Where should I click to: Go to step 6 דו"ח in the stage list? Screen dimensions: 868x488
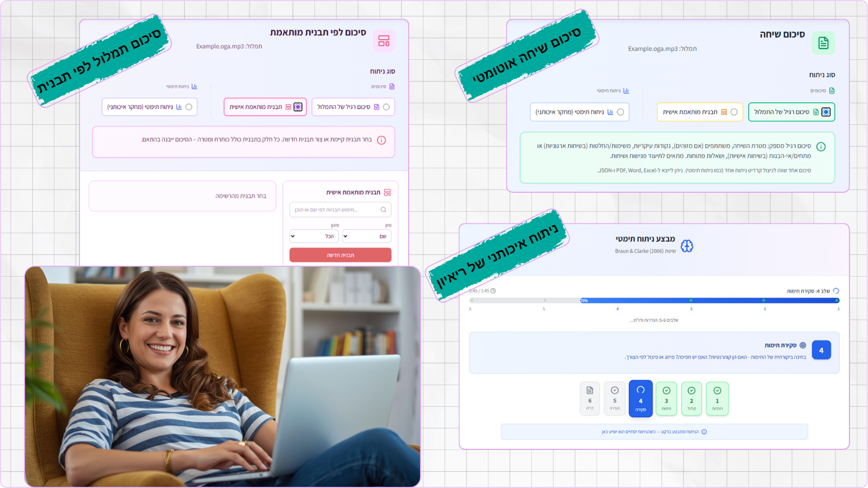coord(590,398)
